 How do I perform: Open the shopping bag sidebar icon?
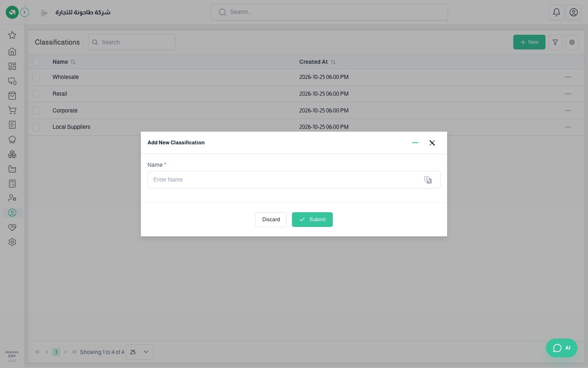[x=12, y=96]
